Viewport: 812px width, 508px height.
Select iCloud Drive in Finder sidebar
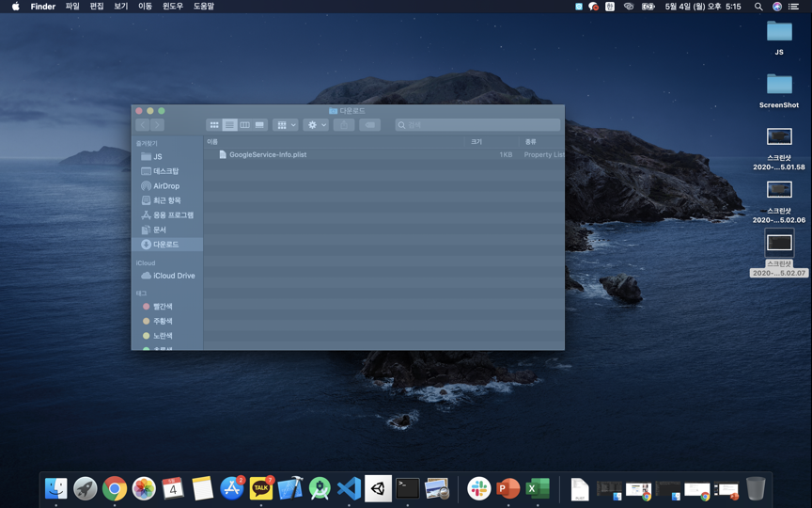tap(167, 276)
